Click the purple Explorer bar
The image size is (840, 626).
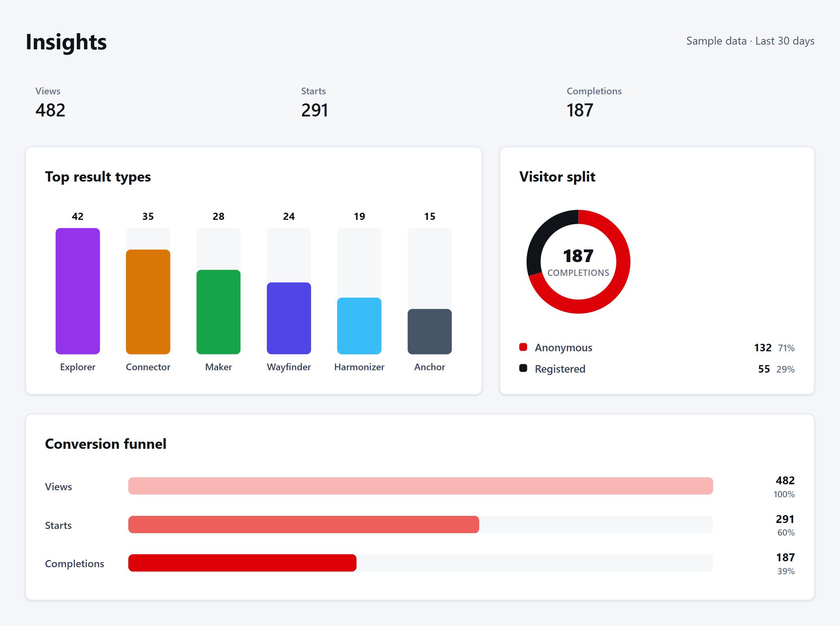[x=78, y=291]
